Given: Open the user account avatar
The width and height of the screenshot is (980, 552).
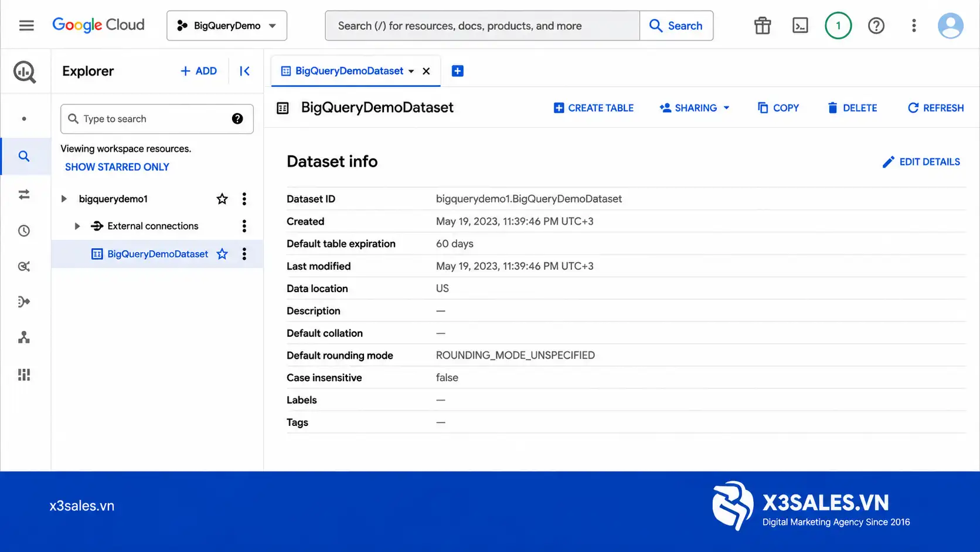Looking at the screenshot, I should tap(951, 25).
